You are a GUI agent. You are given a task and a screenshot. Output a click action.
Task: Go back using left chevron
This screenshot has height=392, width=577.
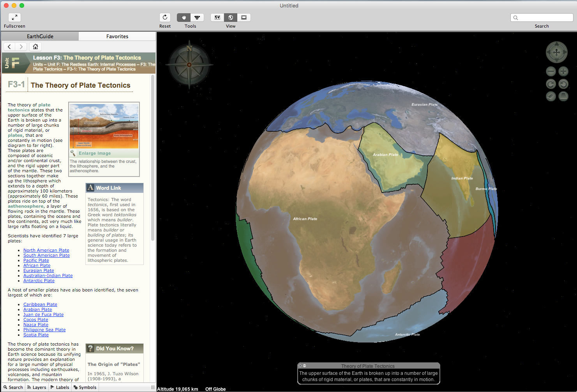click(9, 47)
